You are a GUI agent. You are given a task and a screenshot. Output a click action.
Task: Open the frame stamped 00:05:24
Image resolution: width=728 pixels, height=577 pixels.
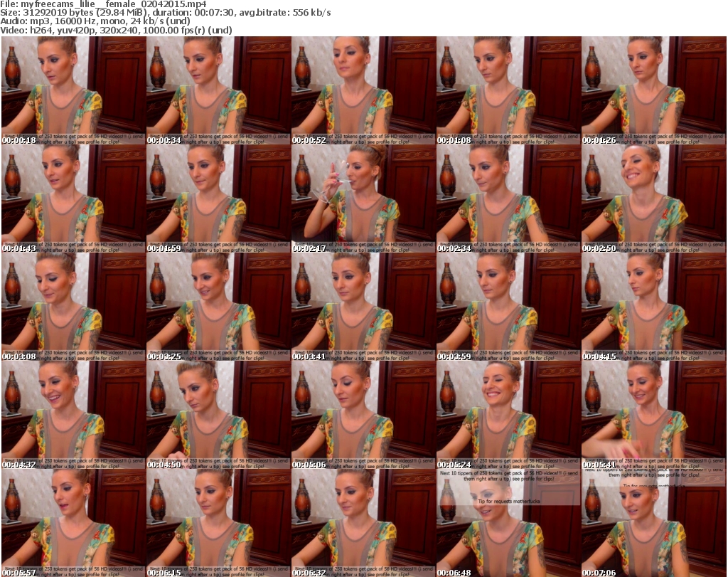[508, 415]
